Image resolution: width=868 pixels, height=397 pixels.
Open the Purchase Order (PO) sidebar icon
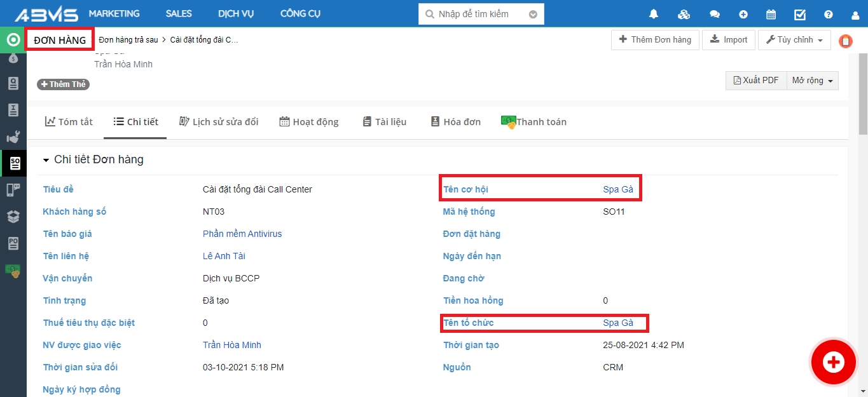coord(13,243)
